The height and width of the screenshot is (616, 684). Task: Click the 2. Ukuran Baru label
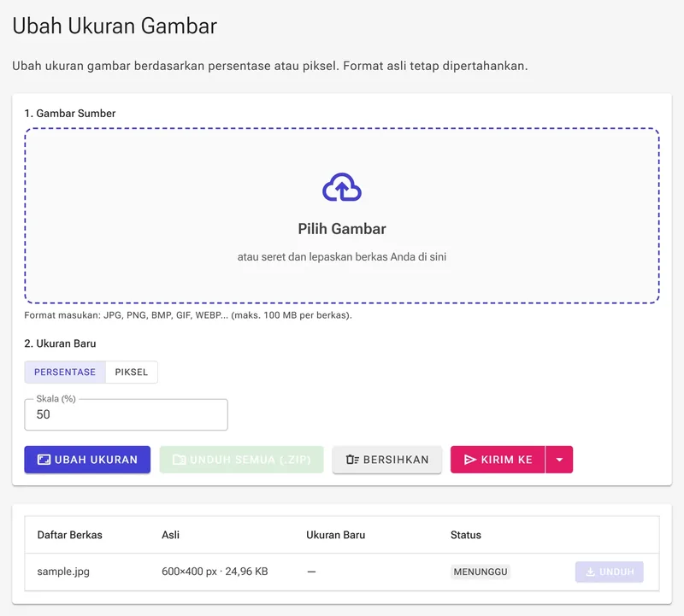pos(60,343)
